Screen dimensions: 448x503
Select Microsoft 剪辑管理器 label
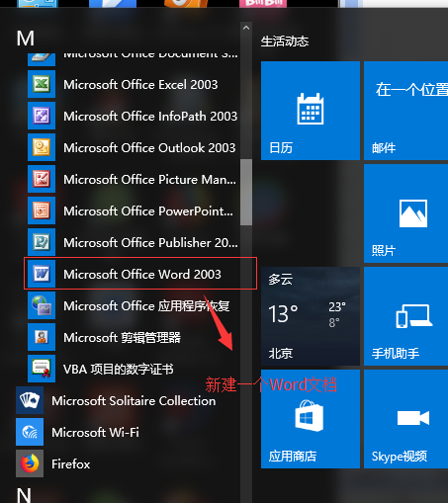pos(122,338)
